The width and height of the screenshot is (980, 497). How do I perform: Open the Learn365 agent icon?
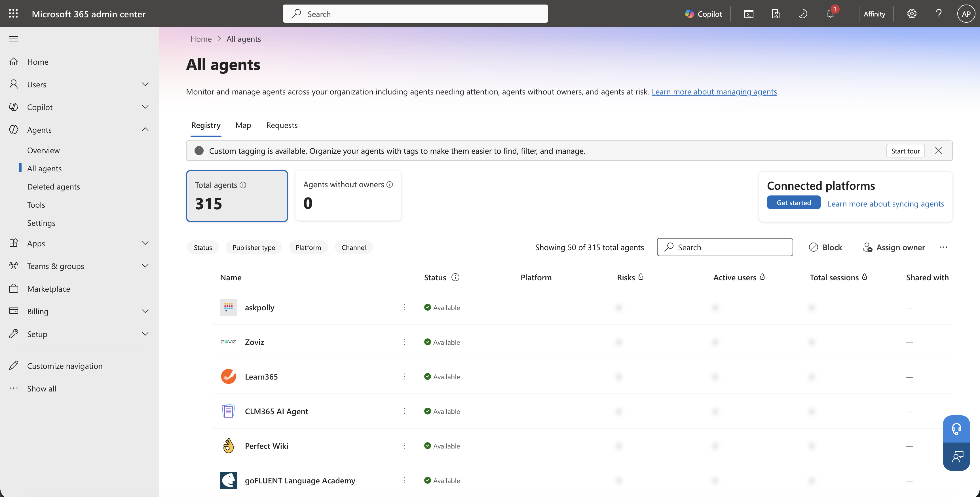tap(228, 376)
